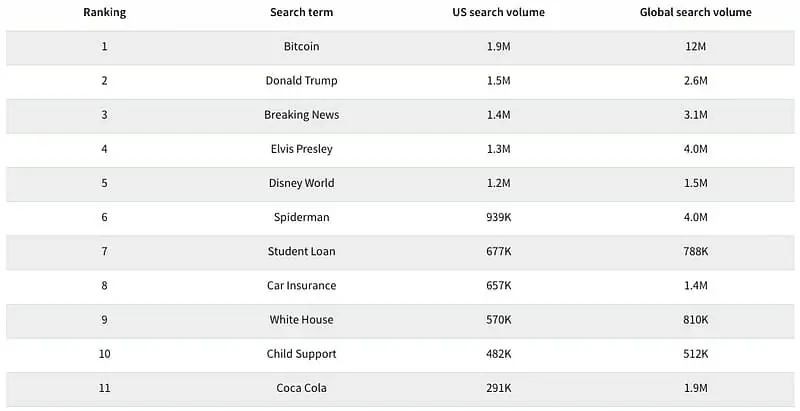The width and height of the screenshot is (800, 411).
Task: Select the 291K US volume cell
Action: point(498,388)
